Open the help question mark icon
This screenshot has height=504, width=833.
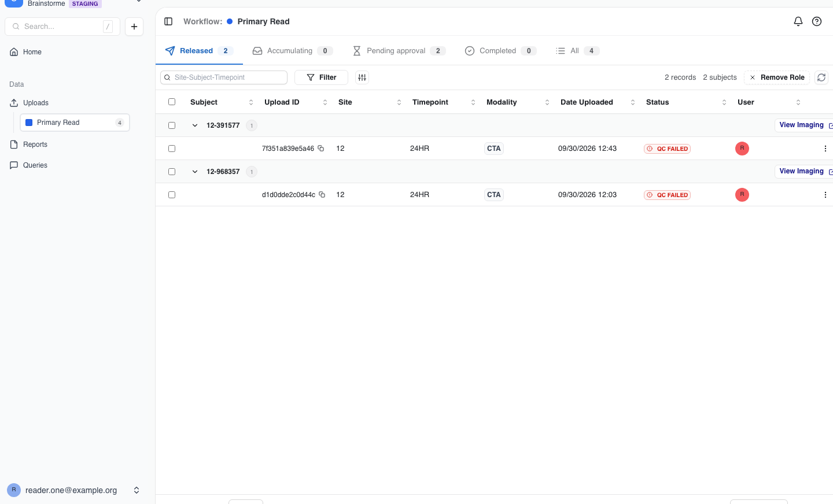pyautogui.click(x=817, y=21)
